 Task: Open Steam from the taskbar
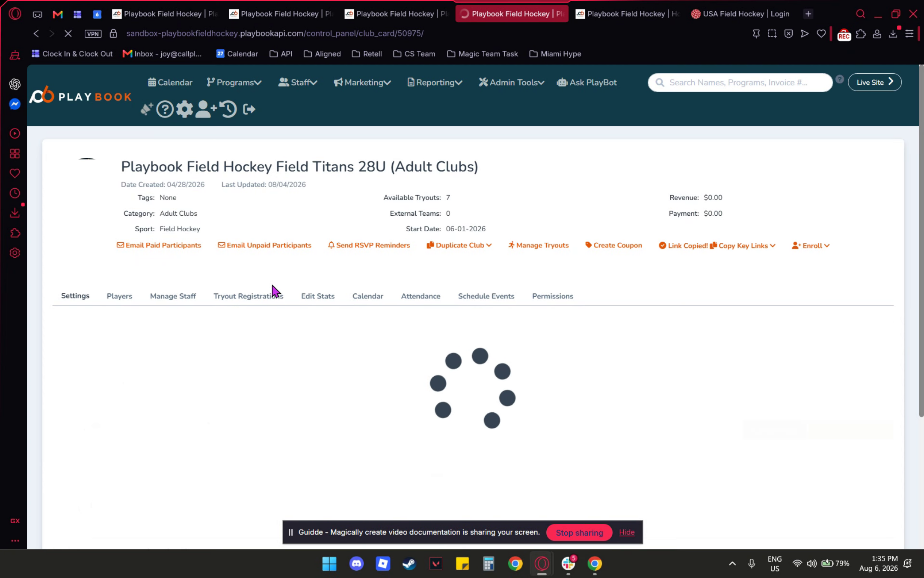tap(409, 563)
